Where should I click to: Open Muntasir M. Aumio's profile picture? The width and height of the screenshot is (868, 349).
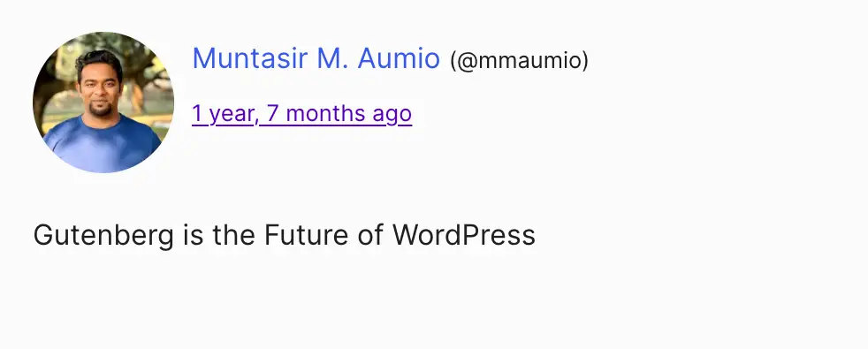103,102
